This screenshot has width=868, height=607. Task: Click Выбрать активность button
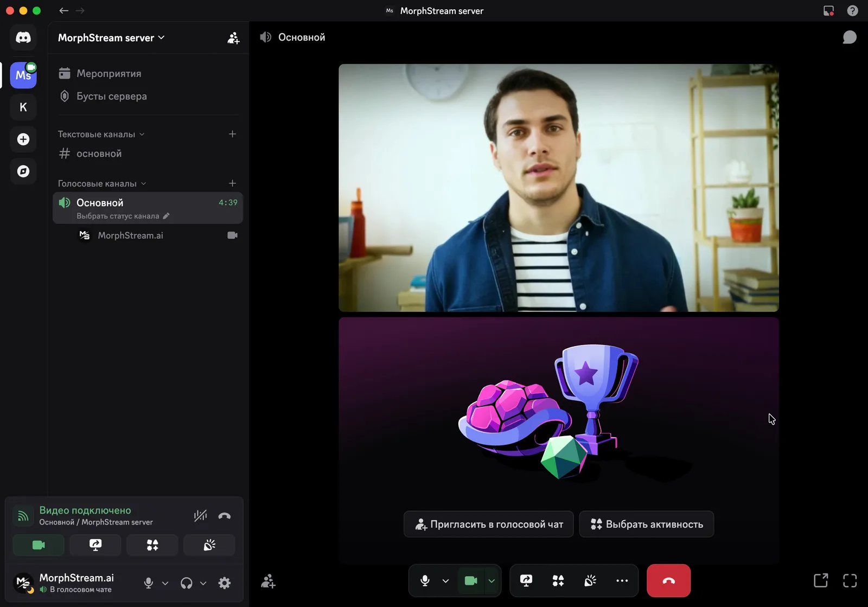(x=647, y=524)
